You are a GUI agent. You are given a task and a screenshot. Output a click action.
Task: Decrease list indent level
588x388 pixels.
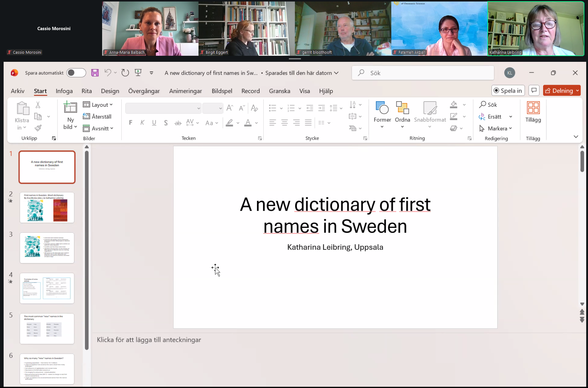(310, 108)
